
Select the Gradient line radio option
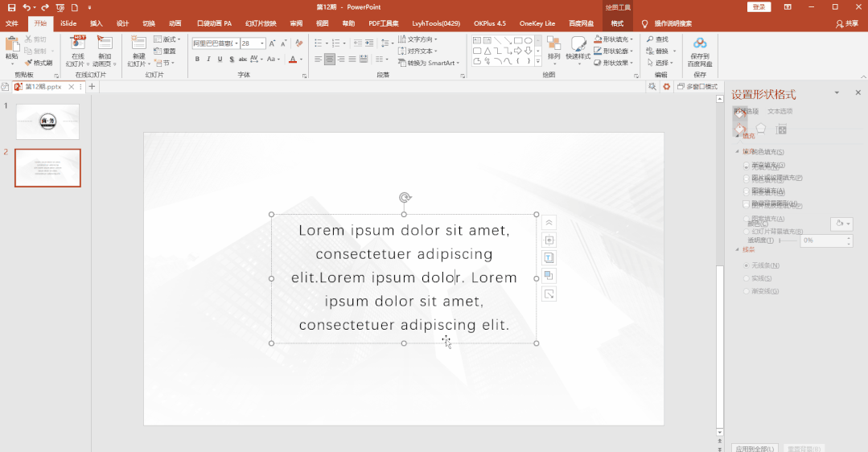pyautogui.click(x=747, y=291)
